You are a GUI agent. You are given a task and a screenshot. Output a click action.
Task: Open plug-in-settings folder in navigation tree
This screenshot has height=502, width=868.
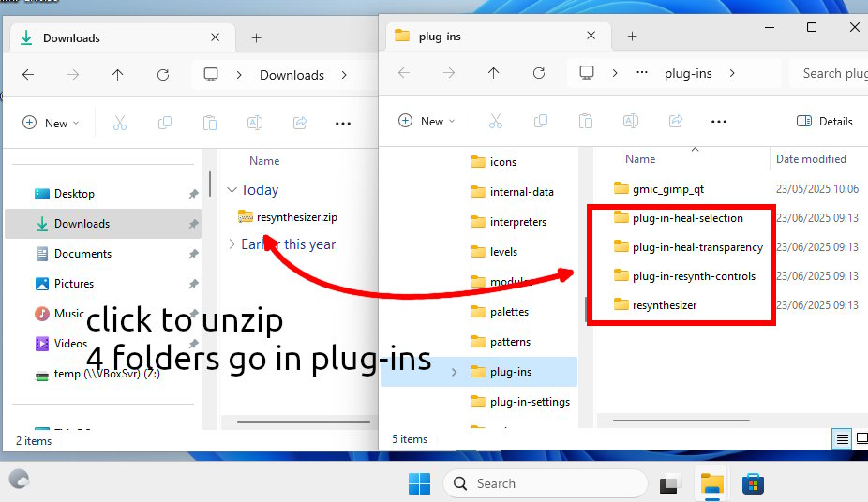[x=520, y=402]
